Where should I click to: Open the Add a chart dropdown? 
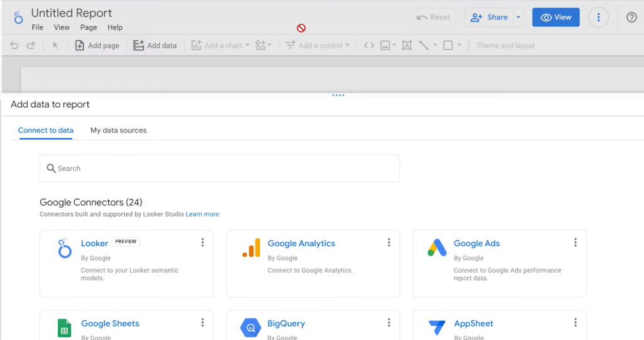[x=220, y=45]
